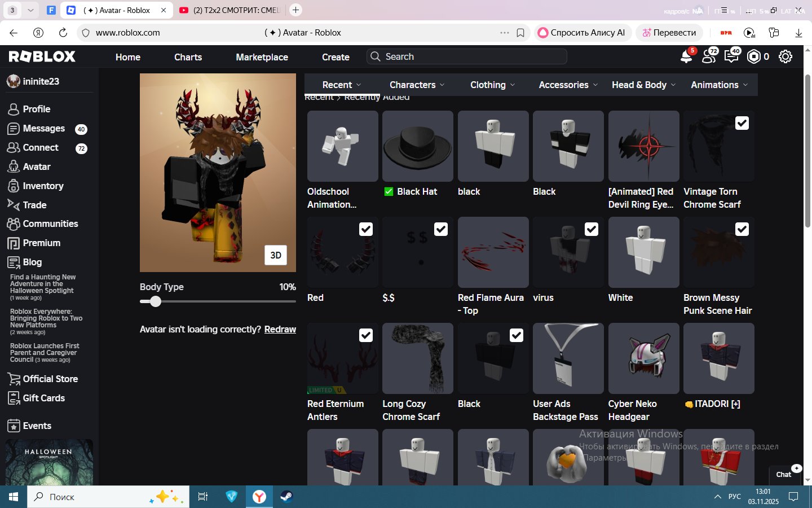
Task: Go to Marketplace in top navigation
Action: click(262, 57)
